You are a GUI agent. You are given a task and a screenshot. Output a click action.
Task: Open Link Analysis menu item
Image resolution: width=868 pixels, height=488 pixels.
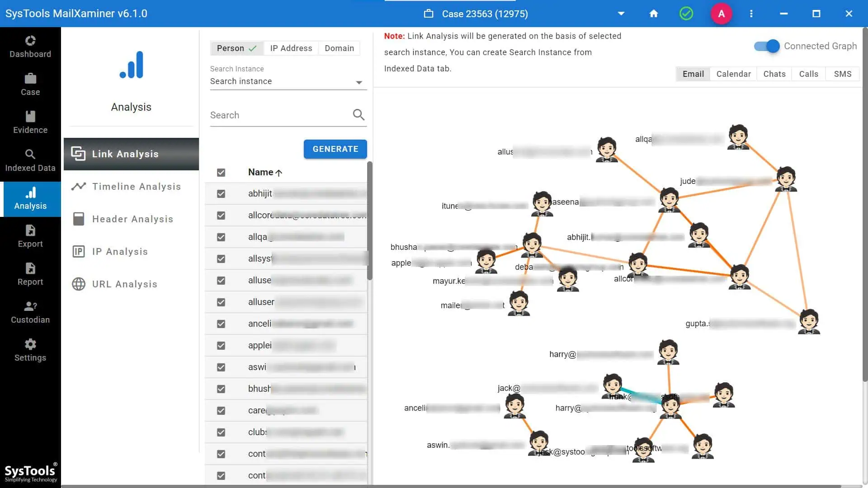(x=131, y=154)
